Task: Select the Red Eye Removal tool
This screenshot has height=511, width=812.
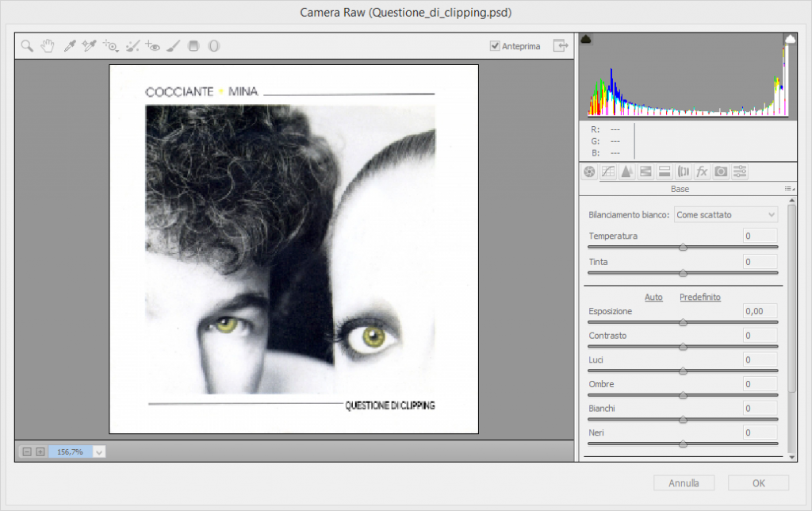Action: pyautogui.click(x=152, y=46)
